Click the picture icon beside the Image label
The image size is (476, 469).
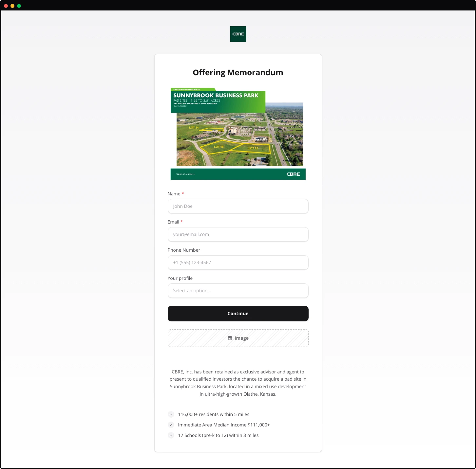230,338
